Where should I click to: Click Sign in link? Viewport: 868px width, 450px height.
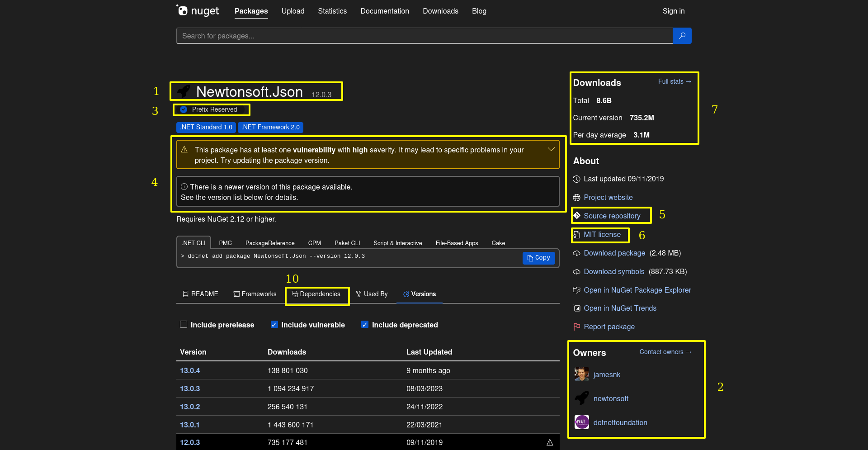click(x=674, y=11)
